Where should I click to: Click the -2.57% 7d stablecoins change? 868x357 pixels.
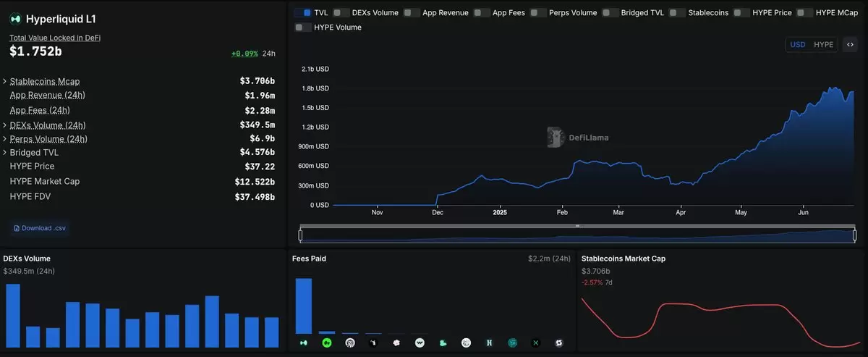(x=597, y=282)
